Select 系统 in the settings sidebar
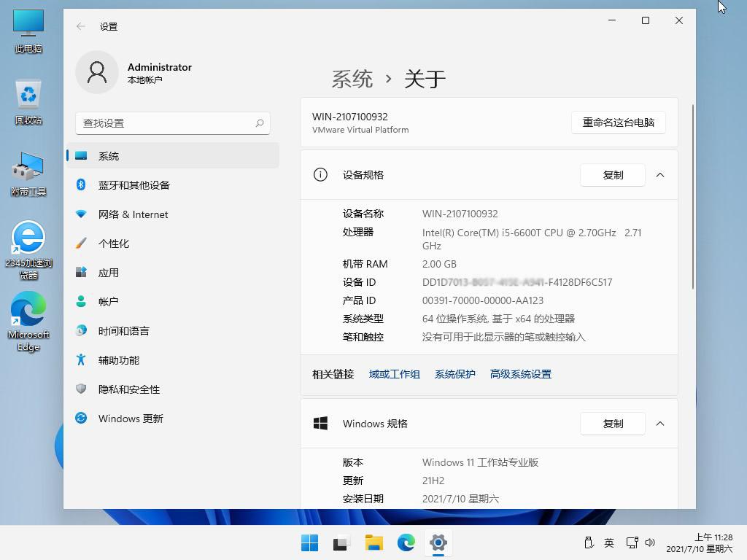This screenshot has height=560, width=747. tap(172, 156)
